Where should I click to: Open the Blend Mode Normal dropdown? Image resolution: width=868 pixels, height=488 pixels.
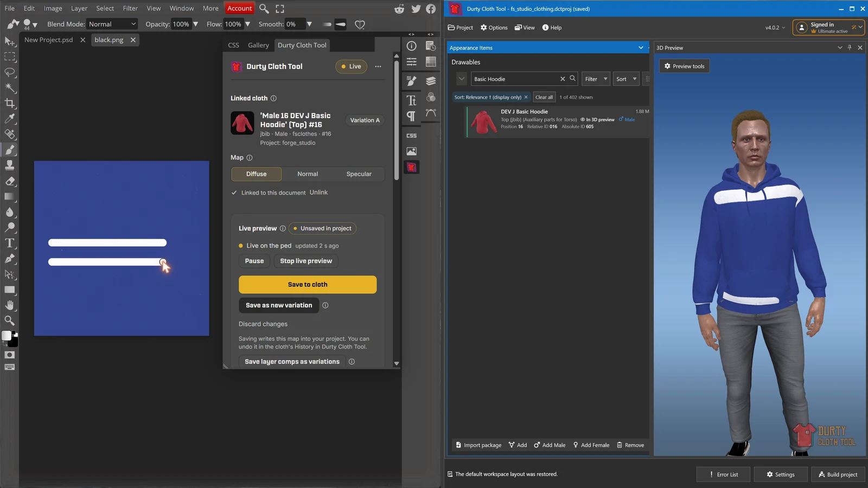point(112,24)
